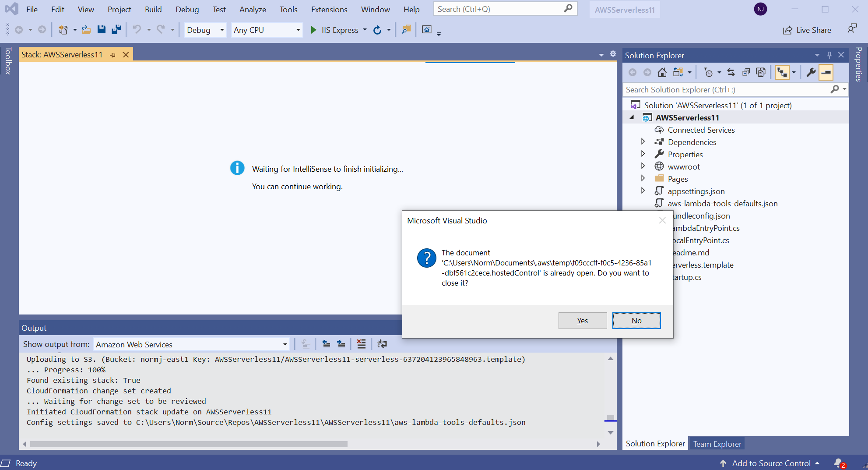Click Sync with Active Document icon

731,72
